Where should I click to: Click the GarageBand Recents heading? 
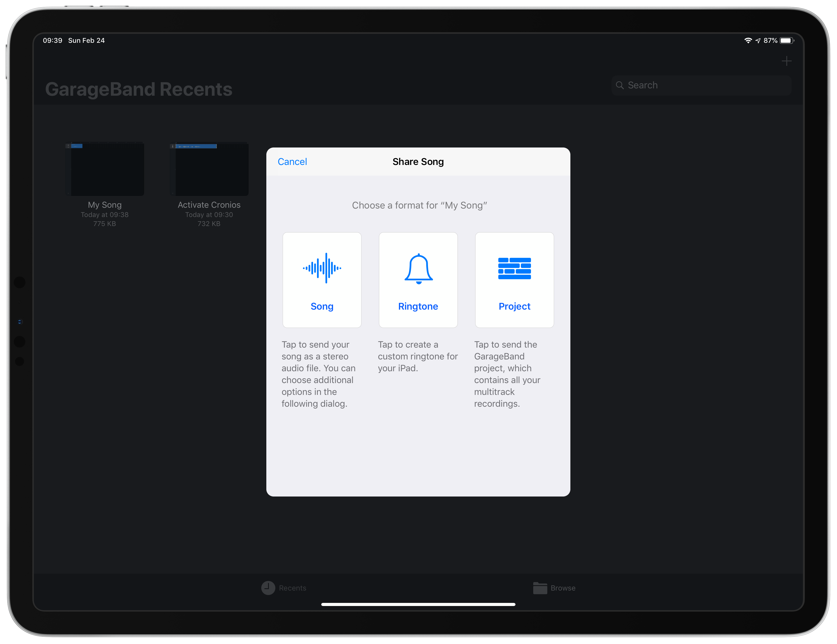[x=139, y=89]
